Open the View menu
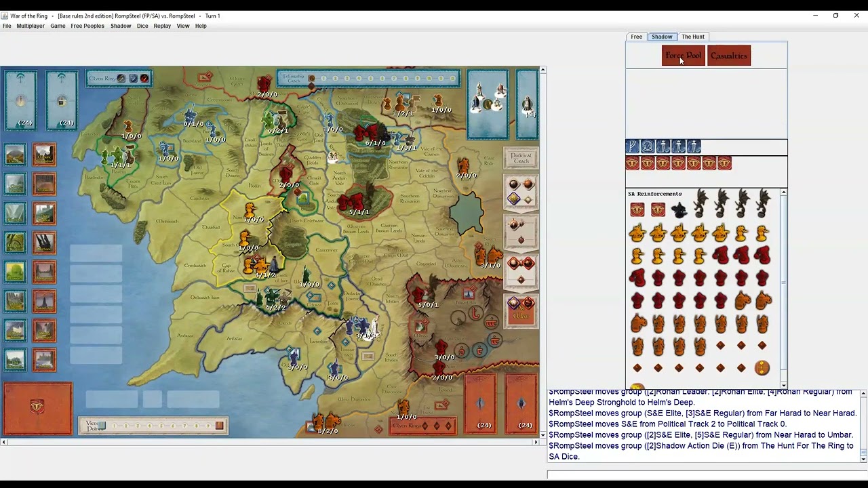Screen dimensions: 868x488 point(183,26)
